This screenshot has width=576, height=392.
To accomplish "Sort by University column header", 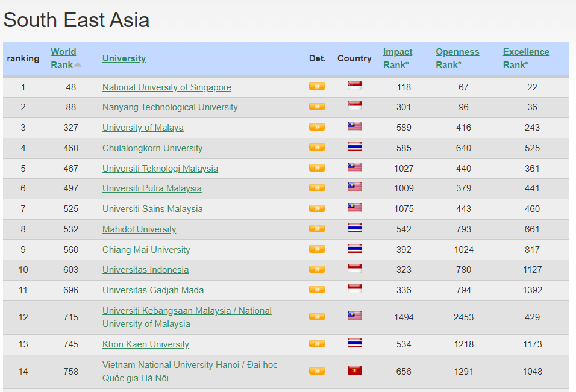I will click(124, 58).
